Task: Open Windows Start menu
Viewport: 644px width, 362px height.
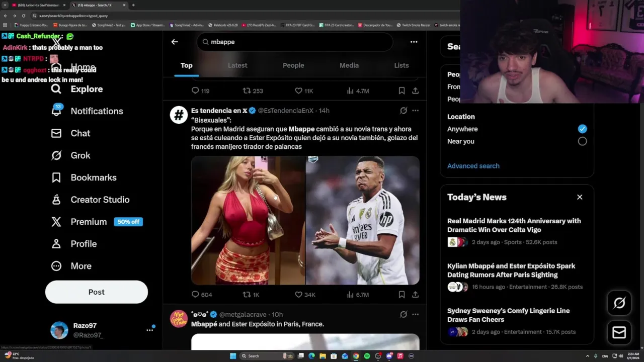Action: coord(233,356)
